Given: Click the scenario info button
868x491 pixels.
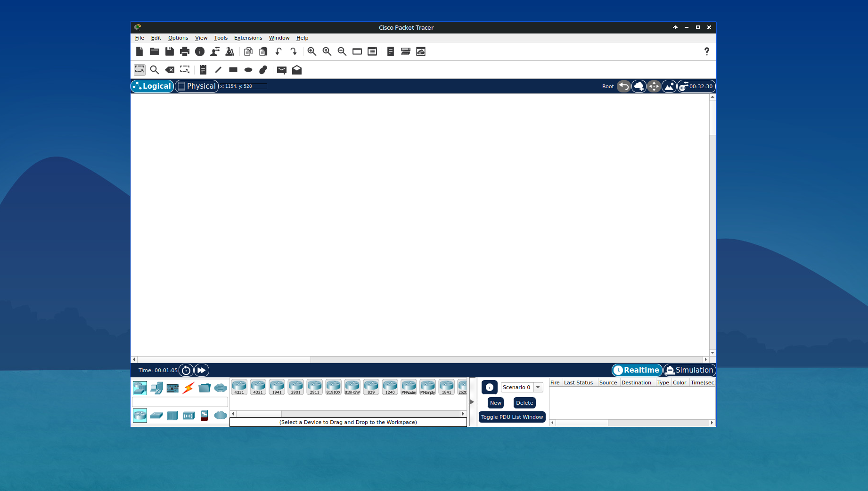Looking at the screenshot, I should [x=490, y=387].
